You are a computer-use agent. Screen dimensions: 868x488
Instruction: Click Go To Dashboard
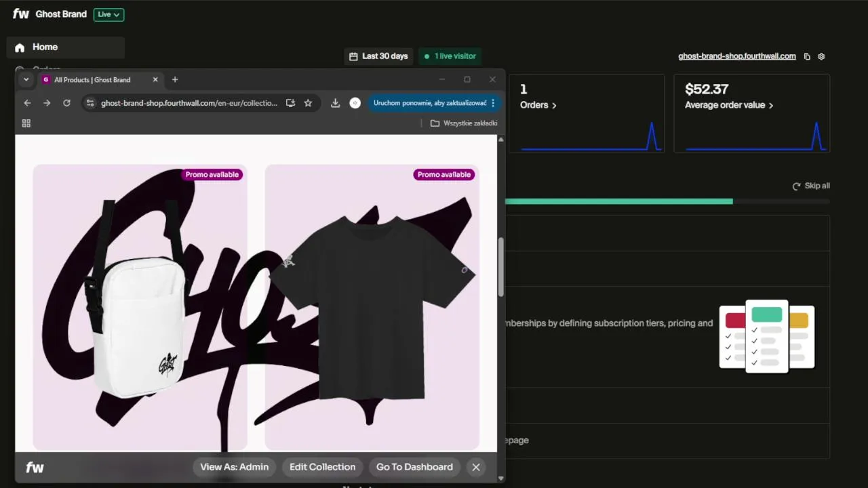(x=414, y=467)
